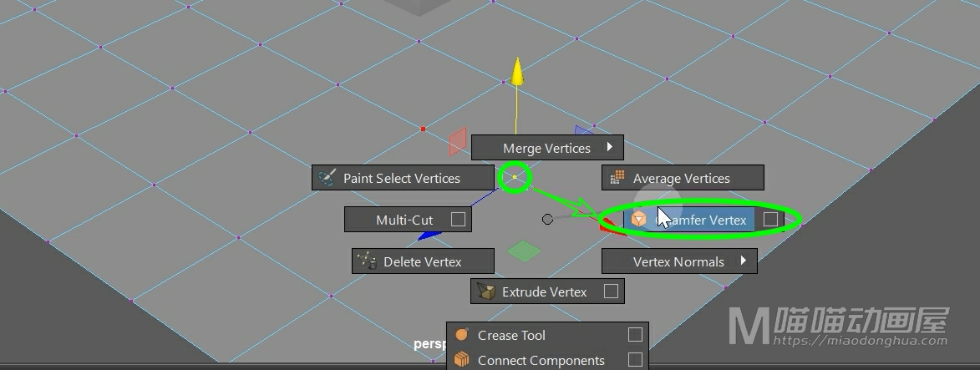Click the green plane move handle
980x370 pixels.
(x=524, y=252)
